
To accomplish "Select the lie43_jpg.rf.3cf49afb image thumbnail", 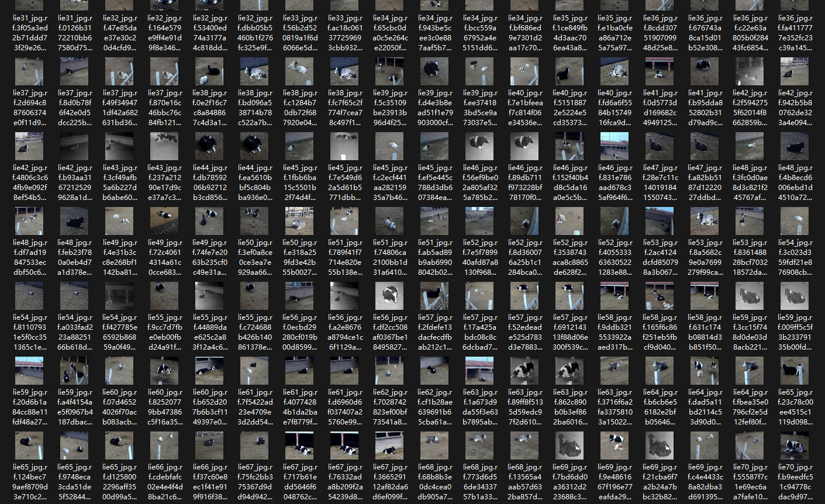I will point(119,146).
